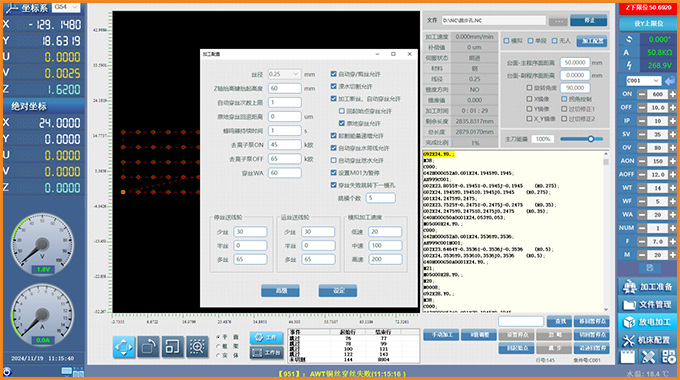Decrease SV value with minus button
The height and width of the screenshot is (380, 680).
pyautogui.click(x=641, y=134)
